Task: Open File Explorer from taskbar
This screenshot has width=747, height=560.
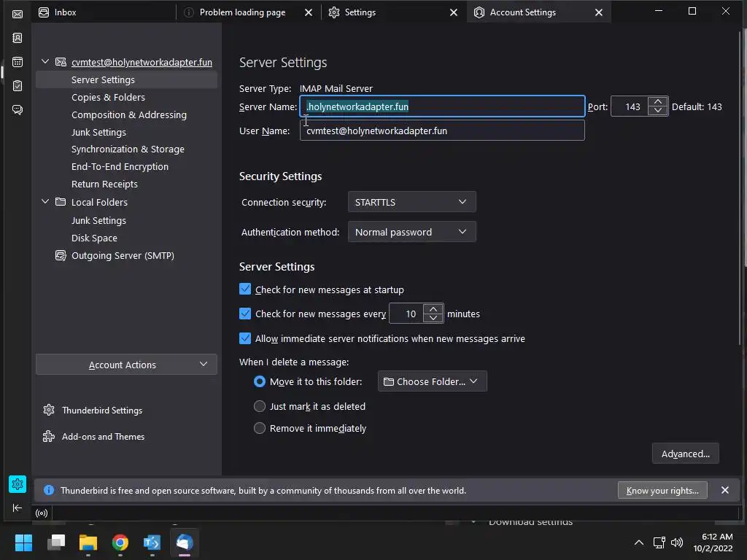Action: tap(88, 542)
